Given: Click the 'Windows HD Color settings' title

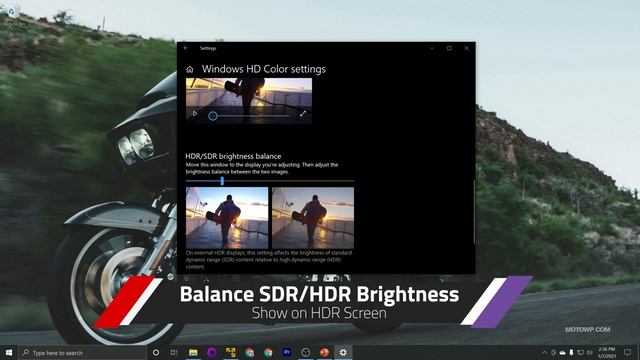Looking at the screenshot, I should tap(264, 69).
